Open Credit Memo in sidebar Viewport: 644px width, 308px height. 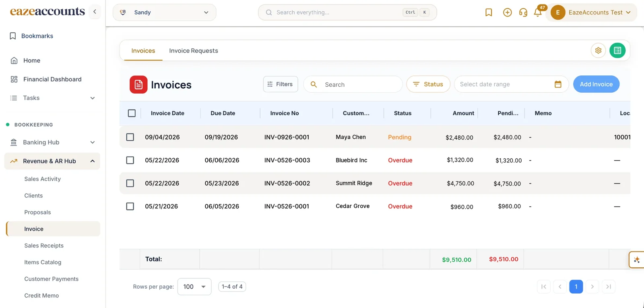coord(41,296)
